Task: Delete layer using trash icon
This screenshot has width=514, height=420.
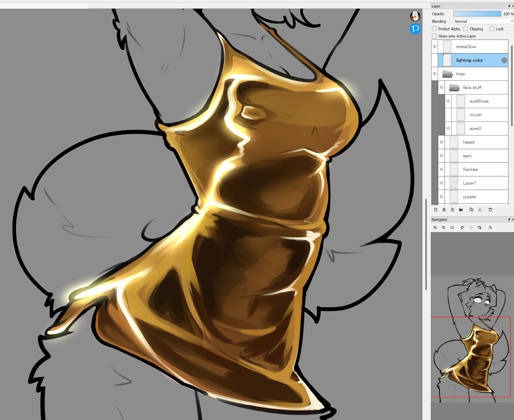Action: (490, 210)
